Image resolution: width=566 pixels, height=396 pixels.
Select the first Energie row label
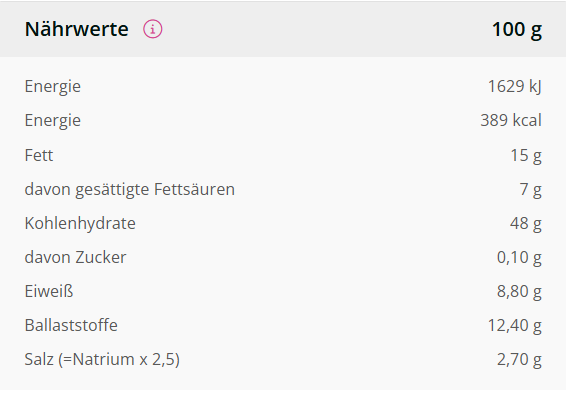pyautogui.click(x=53, y=87)
